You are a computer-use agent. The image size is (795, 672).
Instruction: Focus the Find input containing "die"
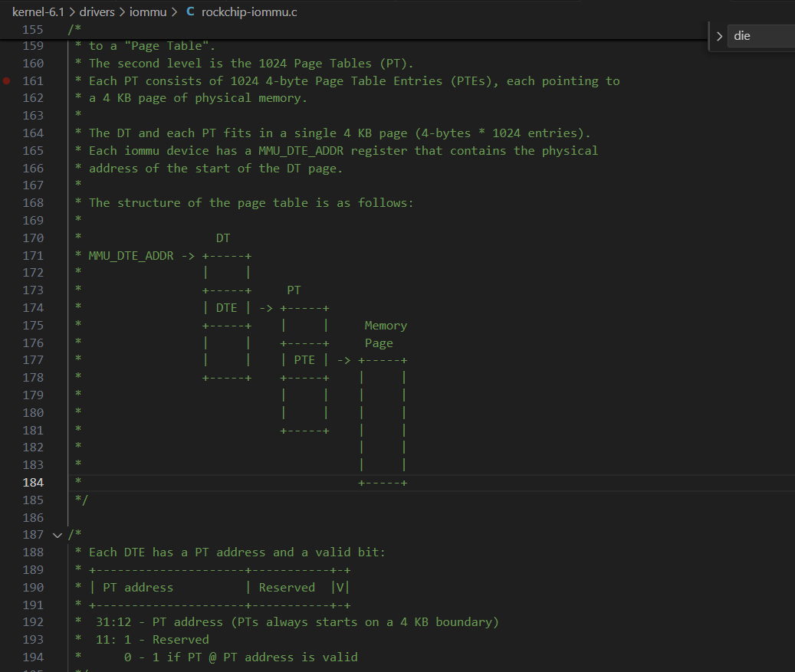coord(759,36)
